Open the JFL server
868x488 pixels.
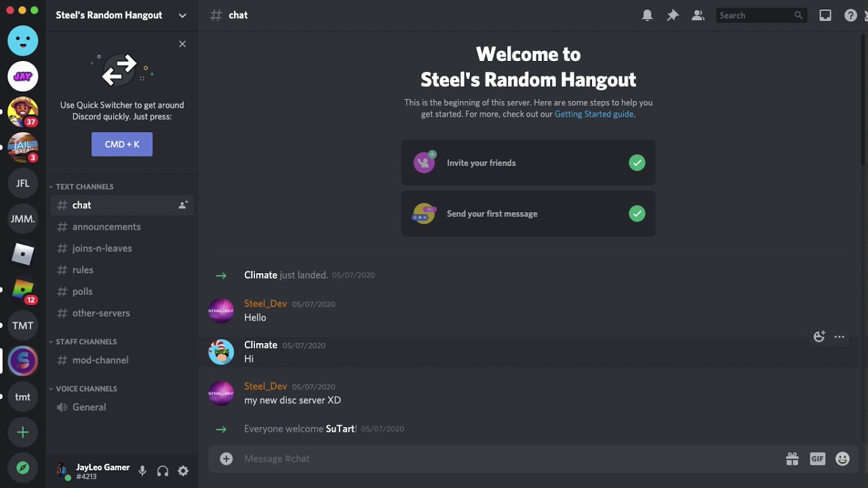[x=23, y=183]
